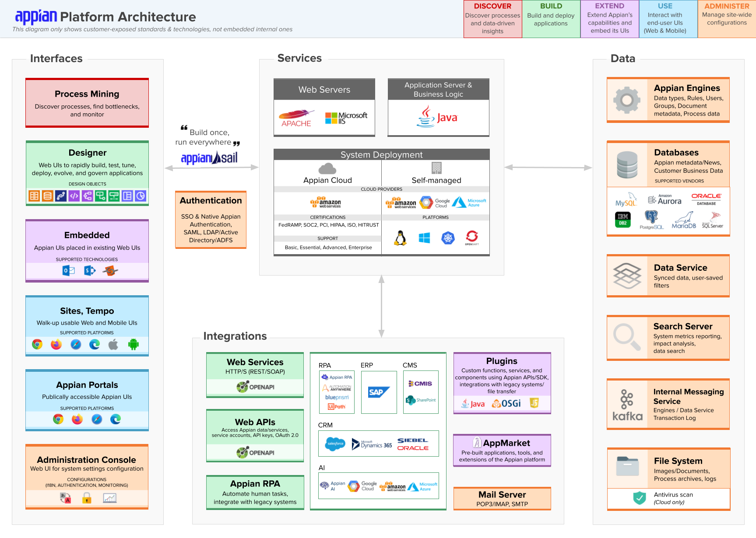Click the OSGi logo under Plugins
The image size is (756, 538).
(x=506, y=403)
